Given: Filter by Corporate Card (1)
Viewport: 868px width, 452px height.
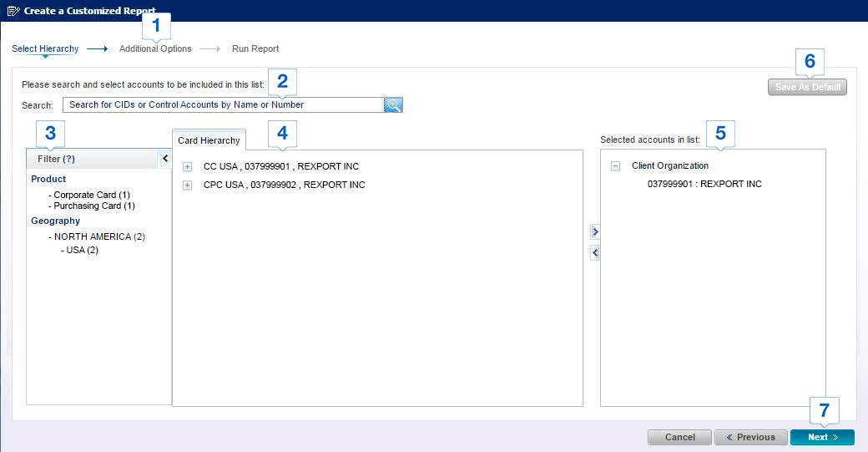Looking at the screenshot, I should (92, 195).
